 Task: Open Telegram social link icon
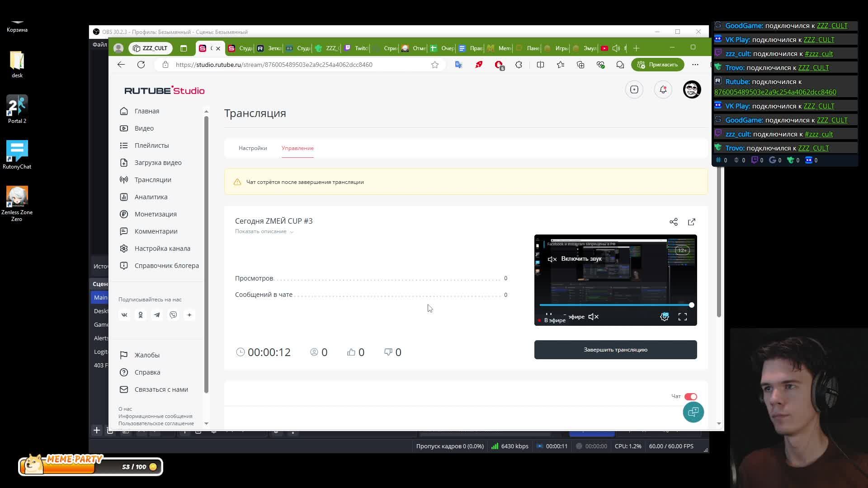click(157, 315)
